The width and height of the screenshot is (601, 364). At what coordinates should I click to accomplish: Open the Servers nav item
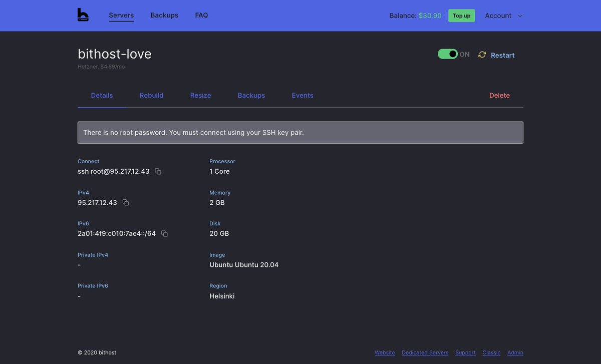pos(121,15)
